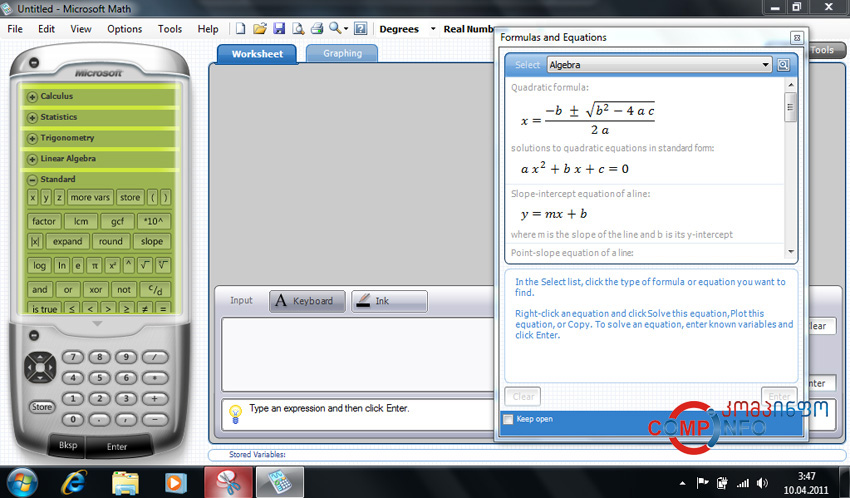Open the Algebra formula type dropdown
Screen dimensions: 850x498
click(660, 65)
